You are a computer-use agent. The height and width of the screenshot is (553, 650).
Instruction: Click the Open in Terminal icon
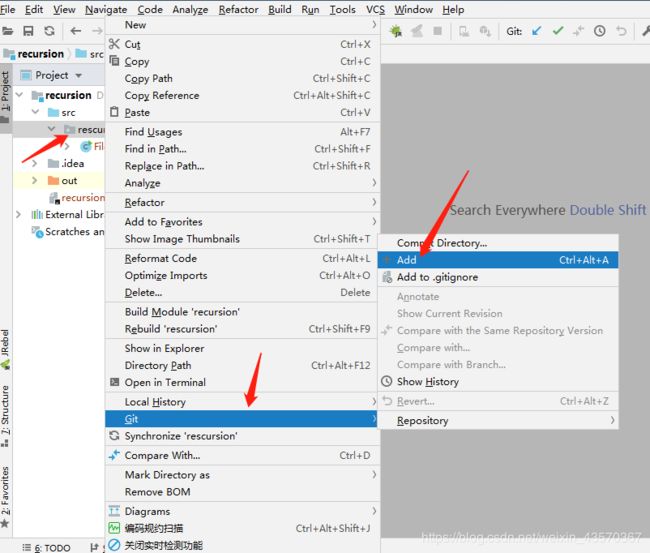114,382
